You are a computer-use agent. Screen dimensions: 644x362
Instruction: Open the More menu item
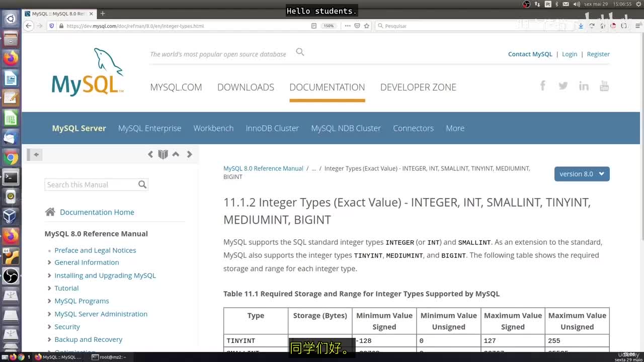[455, 128]
